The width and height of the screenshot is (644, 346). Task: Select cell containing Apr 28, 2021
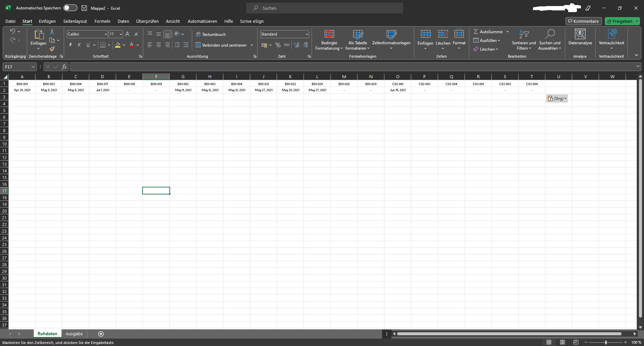[22, 90]
